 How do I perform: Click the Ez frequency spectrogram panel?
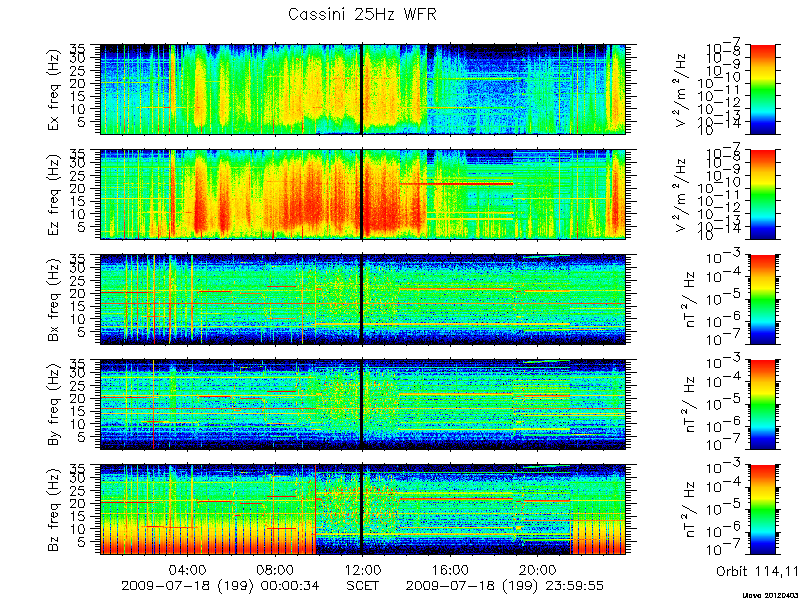(x=363, y=194)
